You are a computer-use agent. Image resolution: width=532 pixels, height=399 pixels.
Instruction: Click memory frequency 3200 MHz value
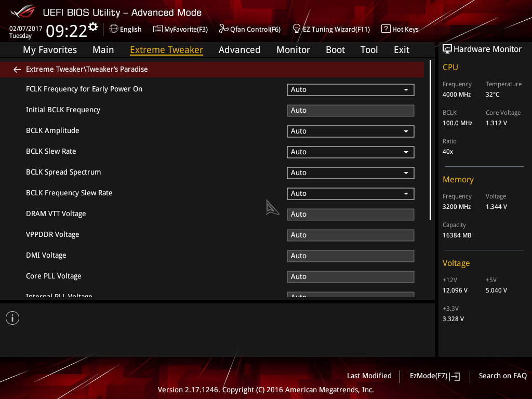tap(457, 207)
